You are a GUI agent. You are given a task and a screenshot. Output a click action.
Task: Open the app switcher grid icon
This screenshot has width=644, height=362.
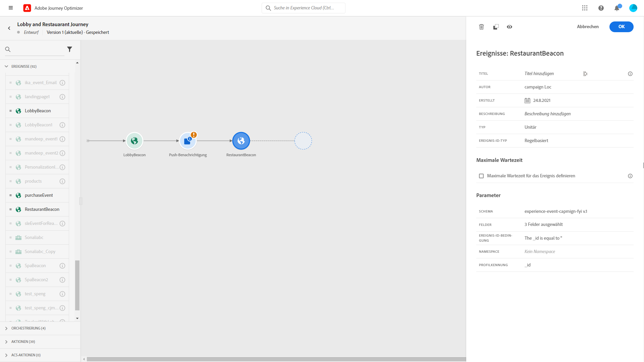585,8
